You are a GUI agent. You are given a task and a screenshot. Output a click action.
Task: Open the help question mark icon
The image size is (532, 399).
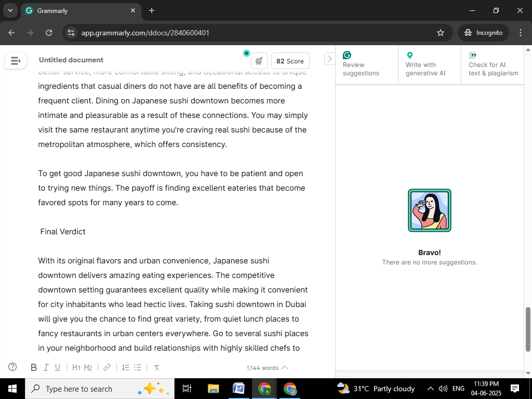(x=12, y=367)
